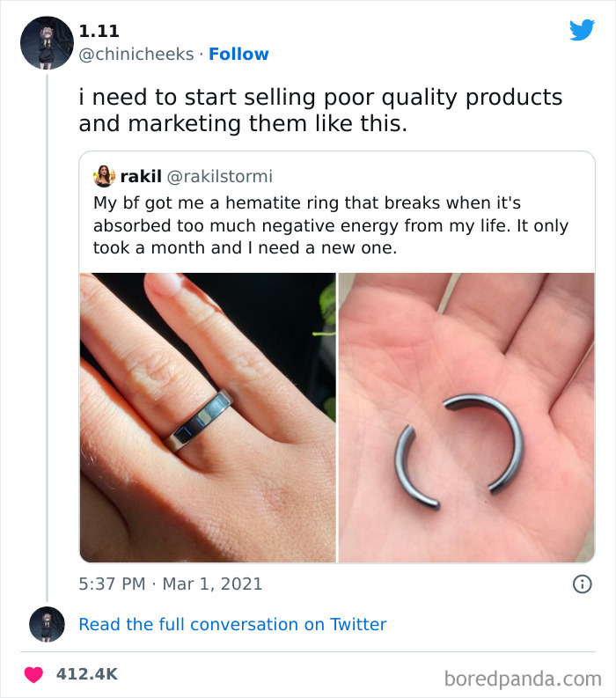616x698 pixels.
Task: Click the 5:37 PM Mar 1, 2021 timestamp
Action: pyautogui.click(x=170, y=584)
